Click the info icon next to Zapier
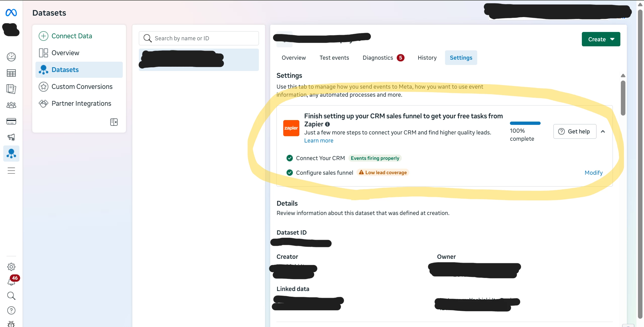 [327, 124]
